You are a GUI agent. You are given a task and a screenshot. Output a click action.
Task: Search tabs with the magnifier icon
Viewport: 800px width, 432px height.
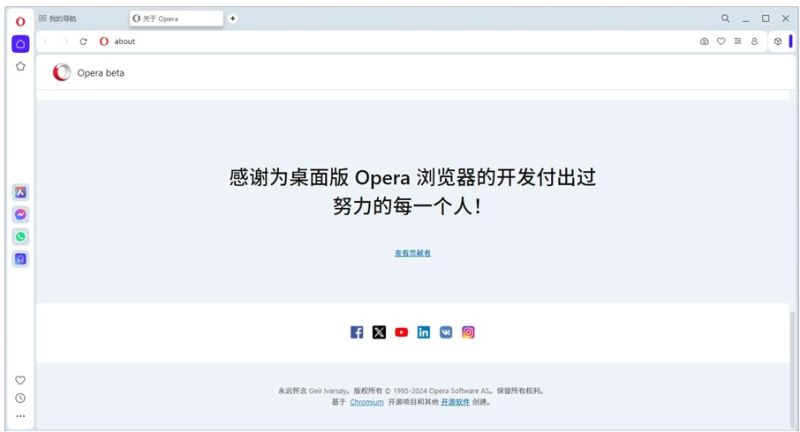point(725,18)
